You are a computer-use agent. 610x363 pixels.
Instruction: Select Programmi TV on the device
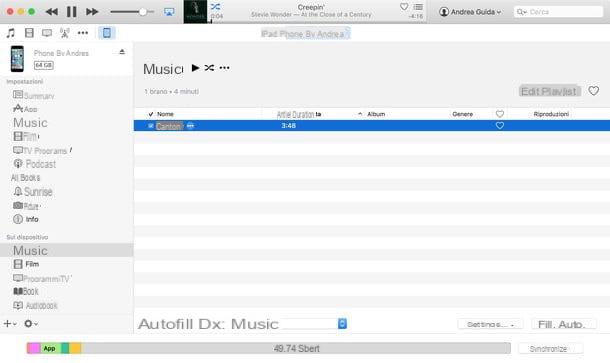coord(42,279)
